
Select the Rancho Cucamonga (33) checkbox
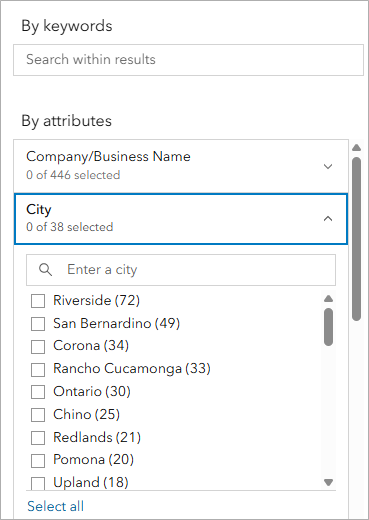coord(38,369)
